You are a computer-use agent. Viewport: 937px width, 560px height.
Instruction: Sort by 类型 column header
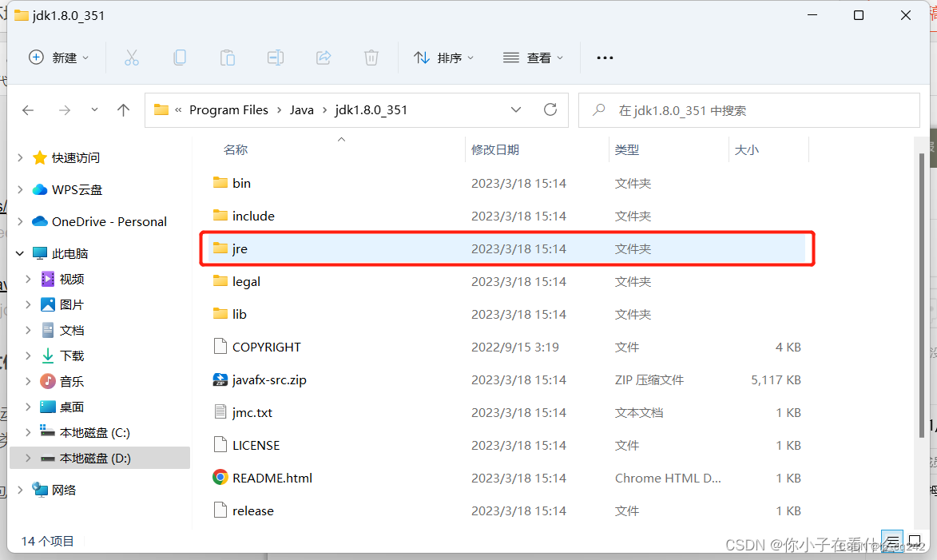pos(627,149)
